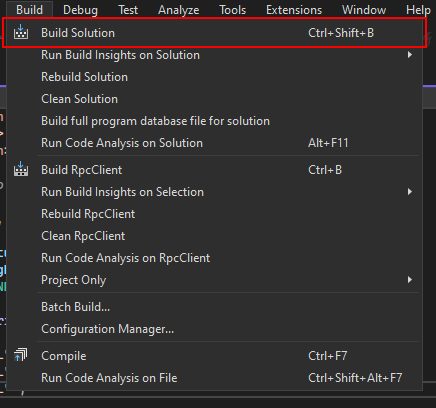Screen dimensions: 436x408
Task: Open the Extensions menu
Action: click(x=294, y=10)
